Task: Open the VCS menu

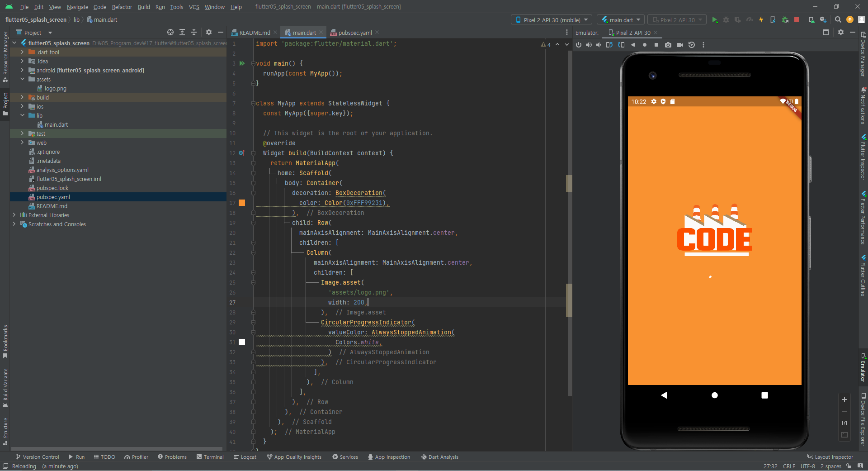Action: [194, 7]
